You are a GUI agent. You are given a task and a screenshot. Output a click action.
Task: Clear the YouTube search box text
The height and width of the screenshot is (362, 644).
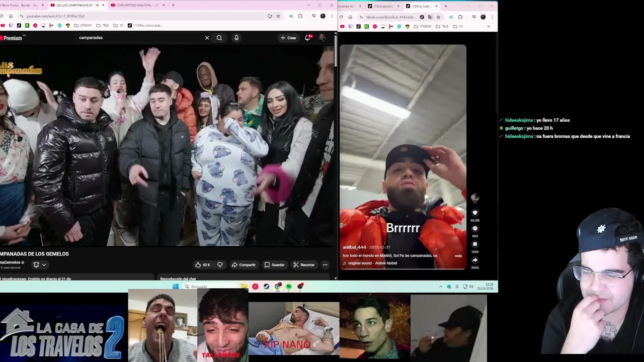(207, 38)
